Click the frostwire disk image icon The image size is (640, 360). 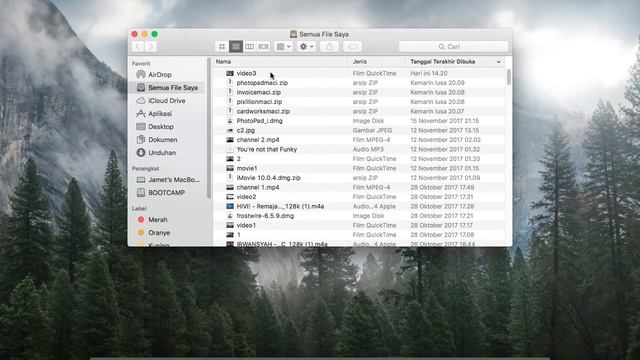click(230, 216)
